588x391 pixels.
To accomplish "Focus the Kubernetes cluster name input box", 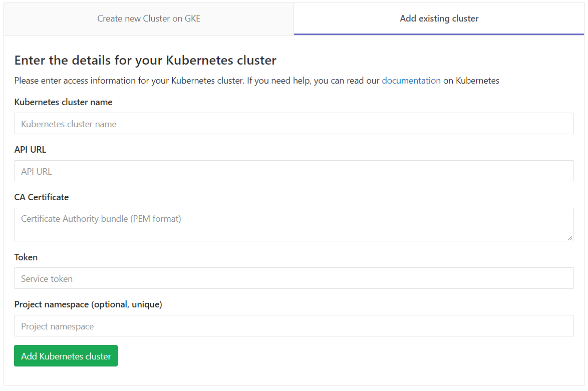I will (x=293, y=124).
